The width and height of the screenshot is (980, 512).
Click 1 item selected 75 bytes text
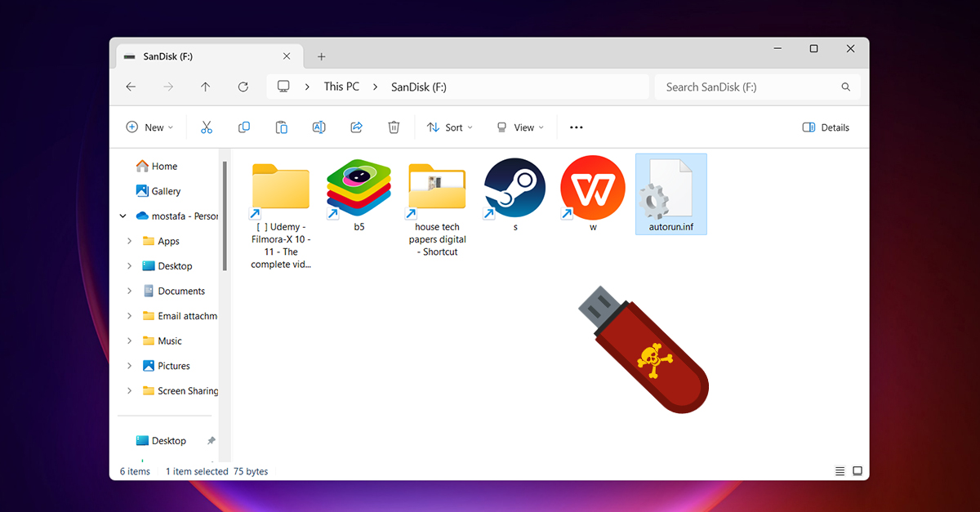tap(216, 471)
